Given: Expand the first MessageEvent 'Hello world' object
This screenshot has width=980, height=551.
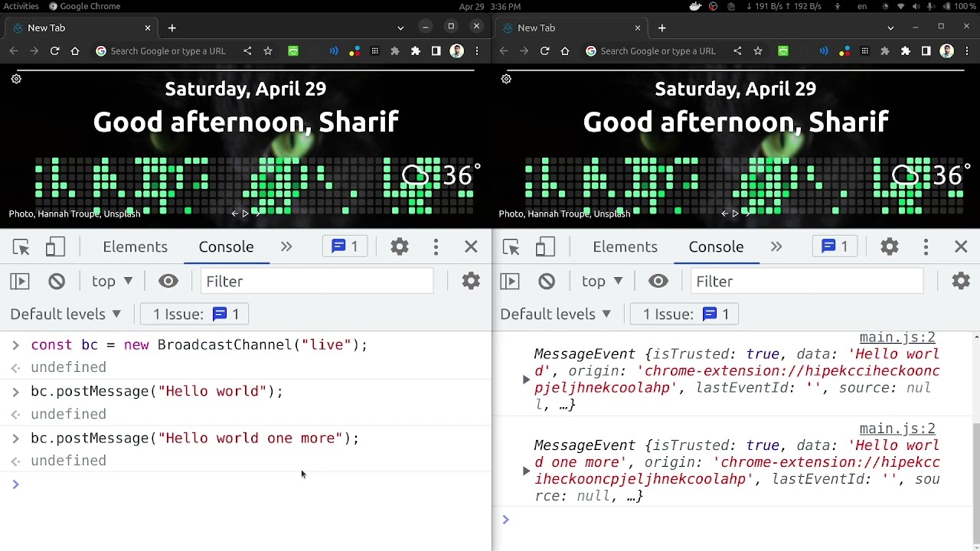Looking at the screenshot, I should coord(526,380).
